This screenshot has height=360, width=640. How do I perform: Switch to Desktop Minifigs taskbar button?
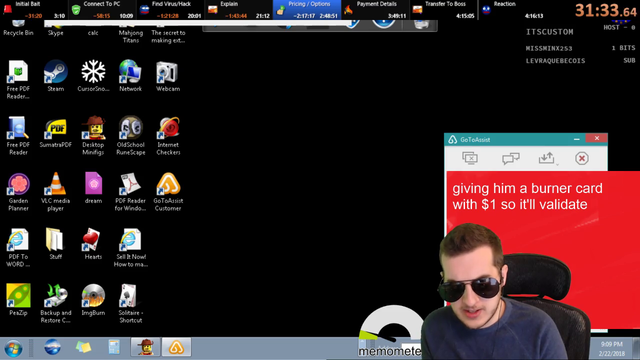click(145, 347)
